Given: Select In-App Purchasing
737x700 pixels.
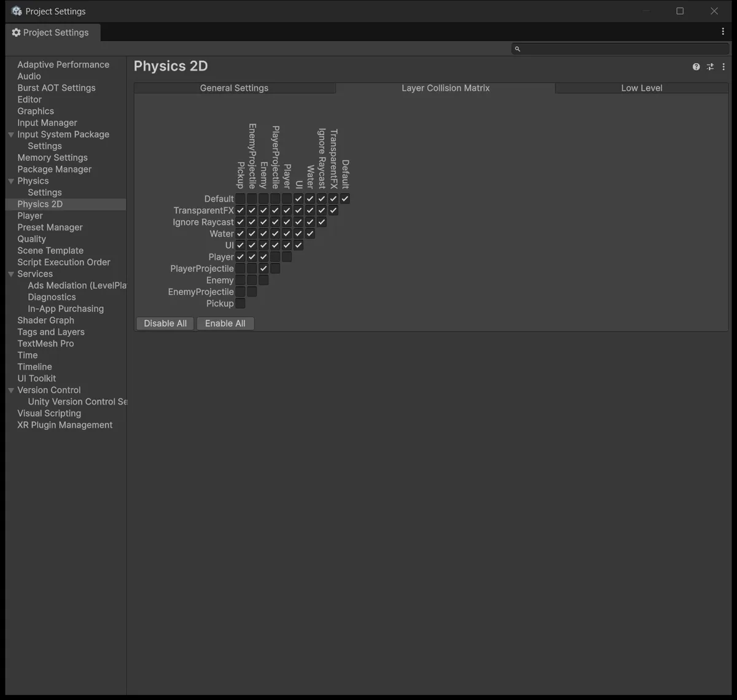Looking at the screenshot, I should pos(66,309).
